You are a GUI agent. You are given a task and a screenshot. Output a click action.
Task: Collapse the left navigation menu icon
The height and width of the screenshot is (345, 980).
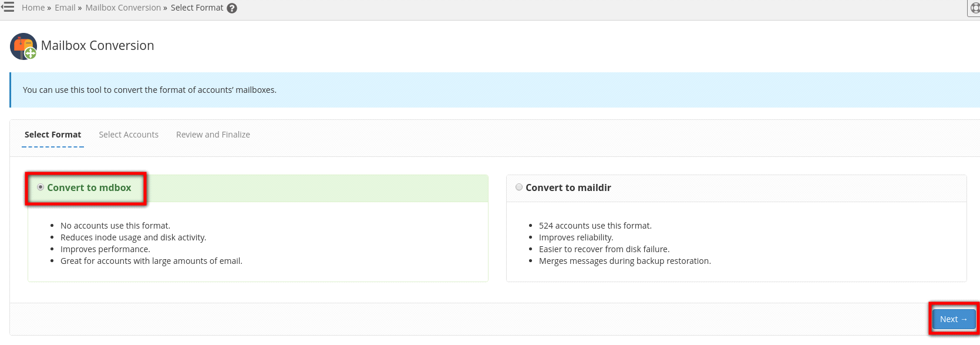[x=8, y=7]
